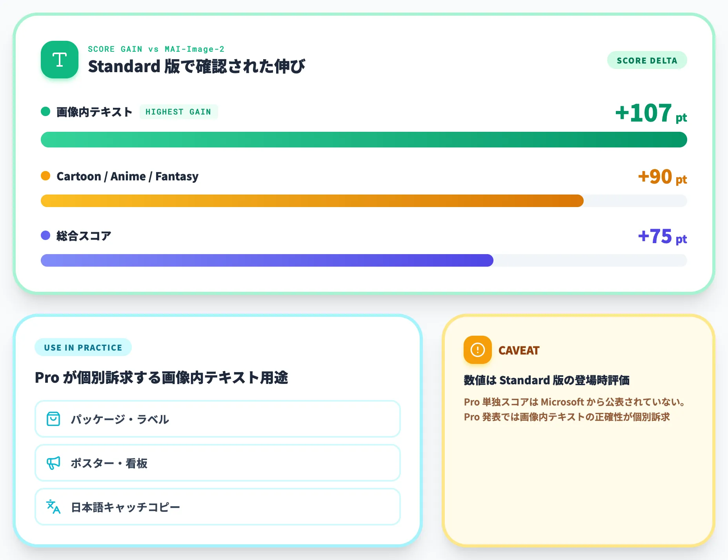Select the SCORE DELTA badge
728x560 pixels.
pos(647,60)
